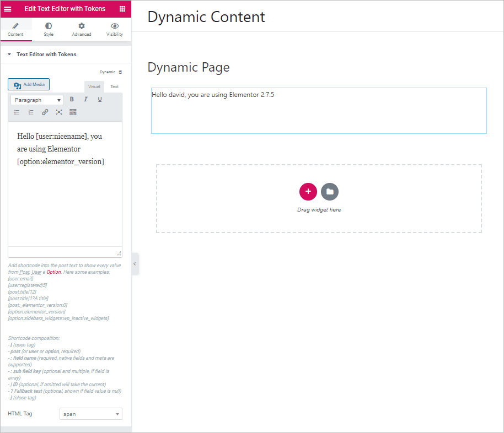Click the add template folder button
504x433 pixels.
coord(329,192)
